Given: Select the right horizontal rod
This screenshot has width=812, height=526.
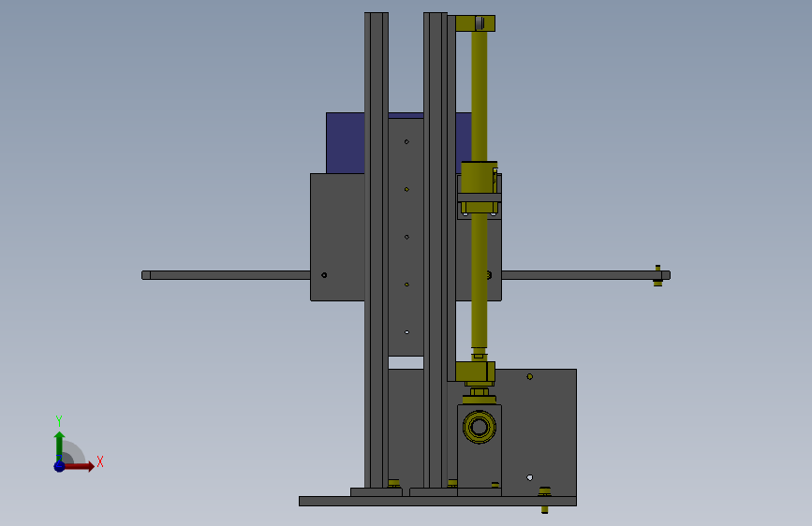Looking at the screenshot, I should pyautogui.click(x=585, y=275).
